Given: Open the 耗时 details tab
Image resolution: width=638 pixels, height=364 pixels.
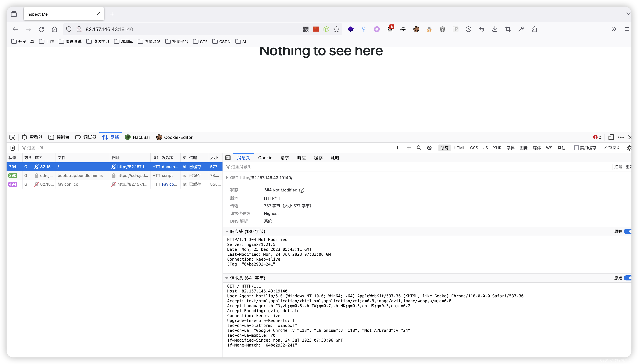Looking at the screenshot, I should [335, 157].
